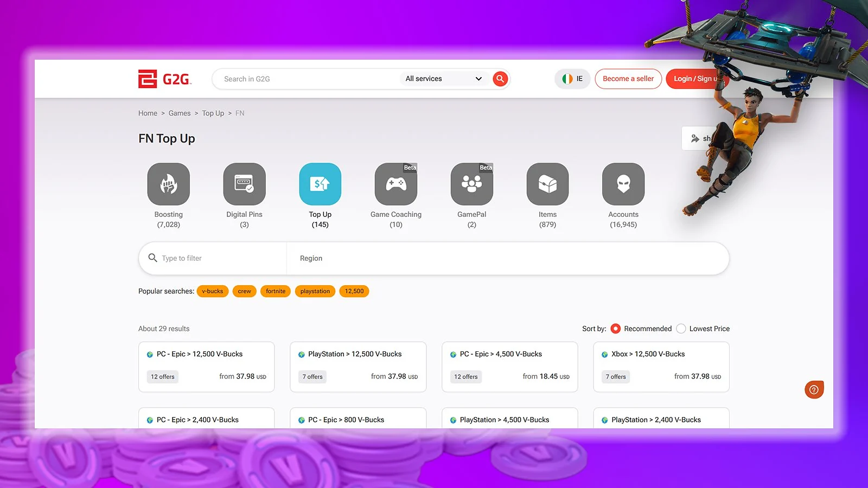Click 12 offers on PC Epic 12,500 card

click(x=163, y=377)
